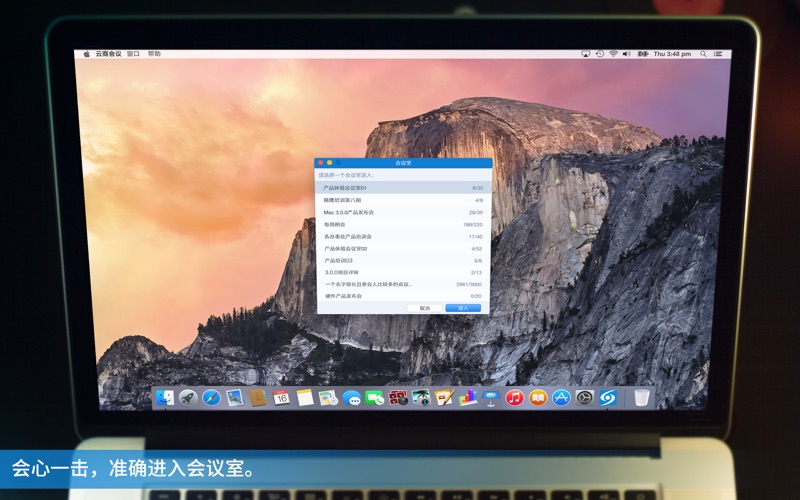
Task: Open the App Store dock icon
Action: [x=561, y=397]
